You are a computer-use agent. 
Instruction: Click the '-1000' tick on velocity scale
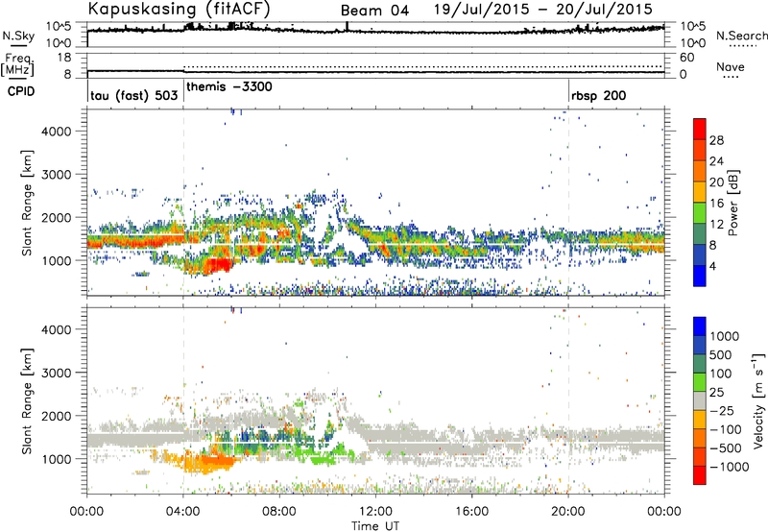point(730,467)
